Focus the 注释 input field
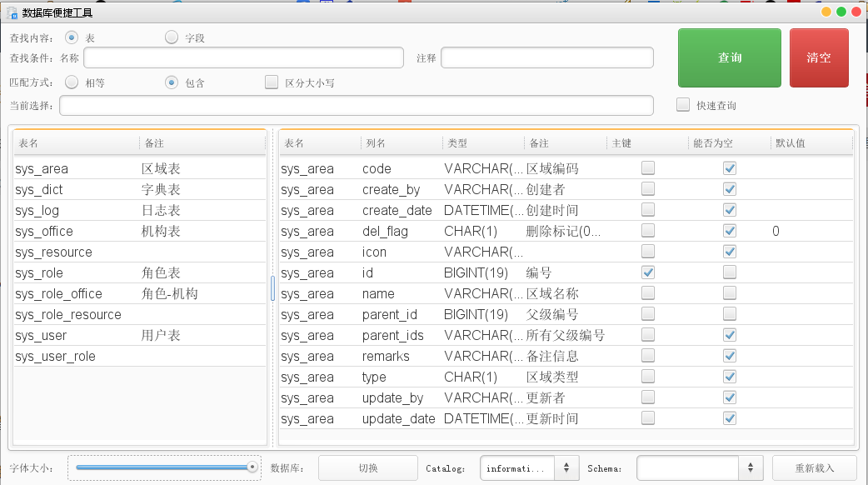Screen dimensions: 868x485 point(547,57)
